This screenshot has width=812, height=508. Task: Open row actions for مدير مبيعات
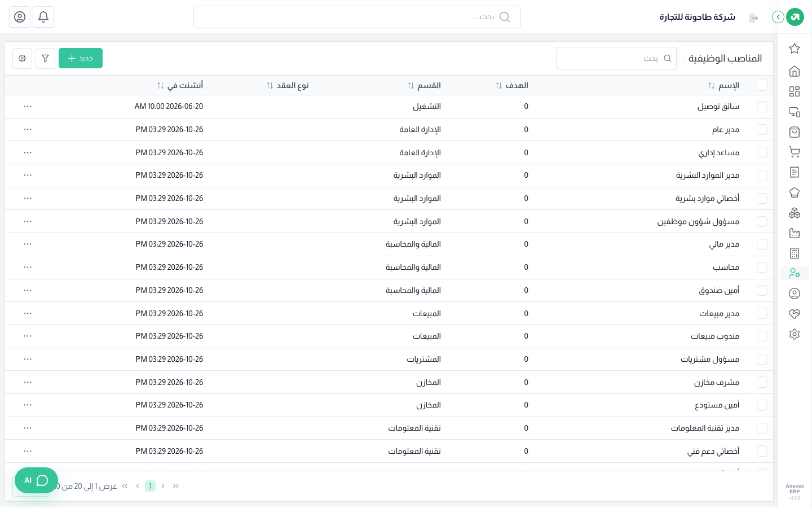tap(28, 313)
